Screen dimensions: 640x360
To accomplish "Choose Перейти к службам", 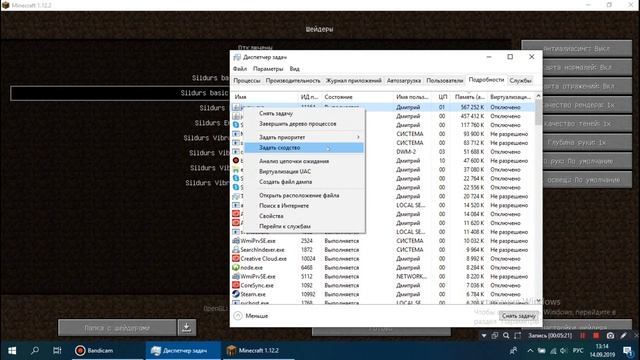I will [x=304, y=226].
